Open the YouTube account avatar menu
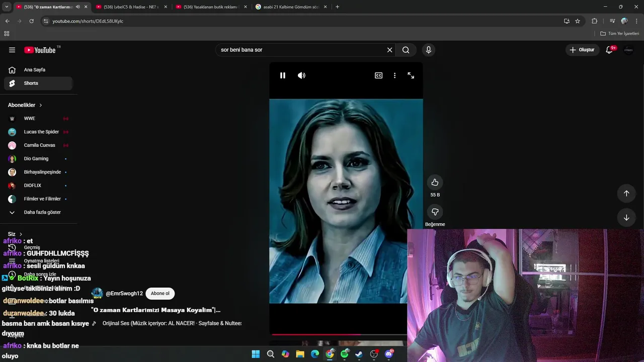This screenshot has width=644, height=362. point(628,50)
